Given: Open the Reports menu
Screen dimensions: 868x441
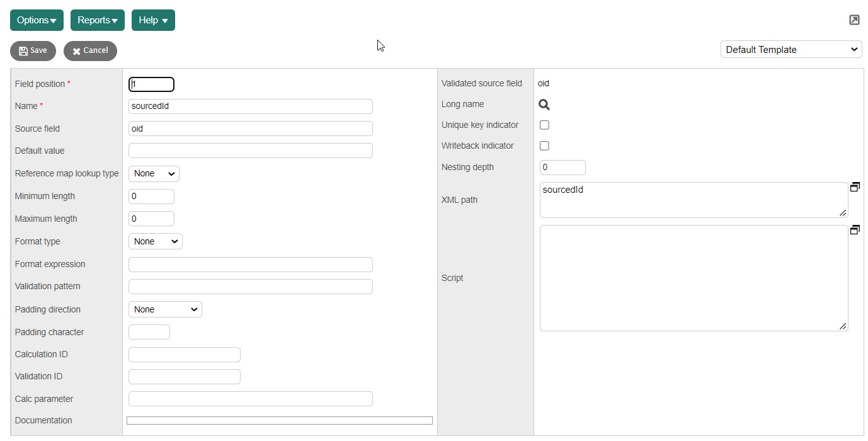Looking at the screenshot, I should pos(98,20).
